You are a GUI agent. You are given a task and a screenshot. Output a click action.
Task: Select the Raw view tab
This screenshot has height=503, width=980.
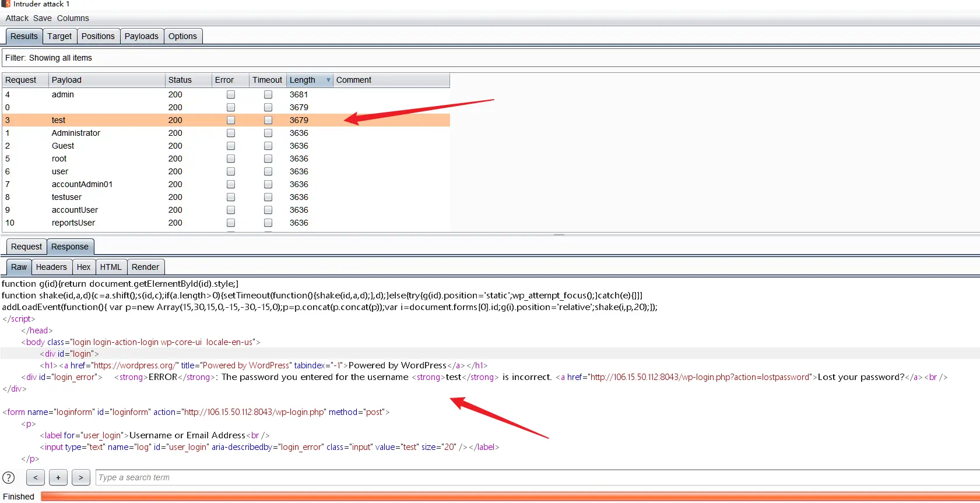click(19, 267)
